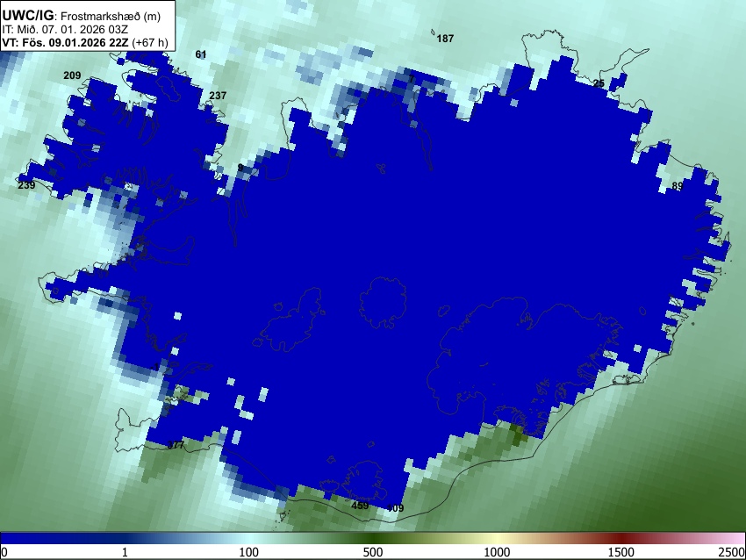Image resolution: width=746 pixels, height=560 pixels.
Task: Click the 'IT: Mið. 07. 01. 2026 03Z' line
Action: 65,30
